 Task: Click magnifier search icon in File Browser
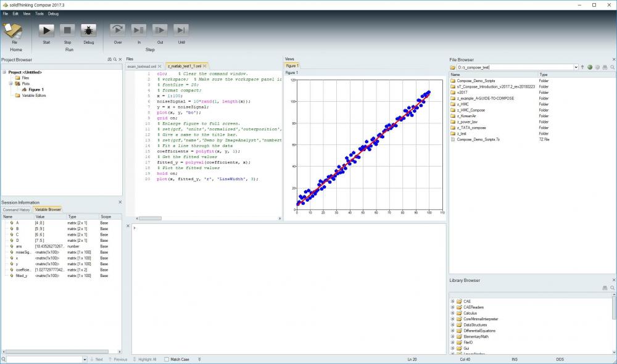click(612, 67)
